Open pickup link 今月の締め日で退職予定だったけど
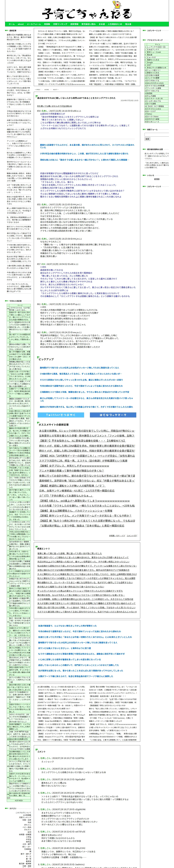Viewport: 174px width, 868px height. 81,386
